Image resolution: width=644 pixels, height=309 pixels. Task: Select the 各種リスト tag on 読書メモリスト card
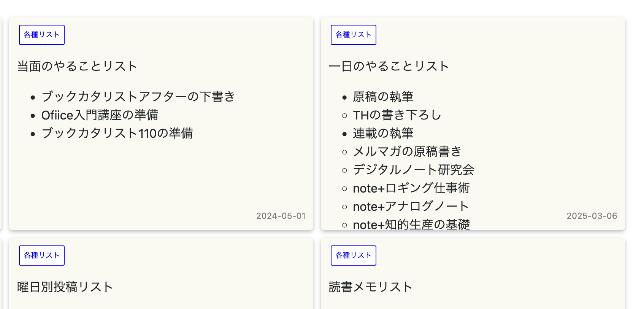coord(353,255)
